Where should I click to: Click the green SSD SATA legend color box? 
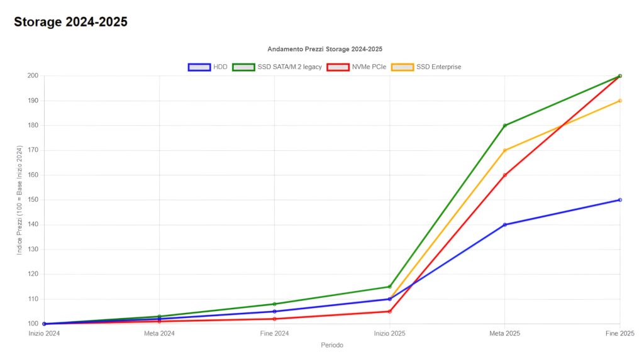click(243, 67)
